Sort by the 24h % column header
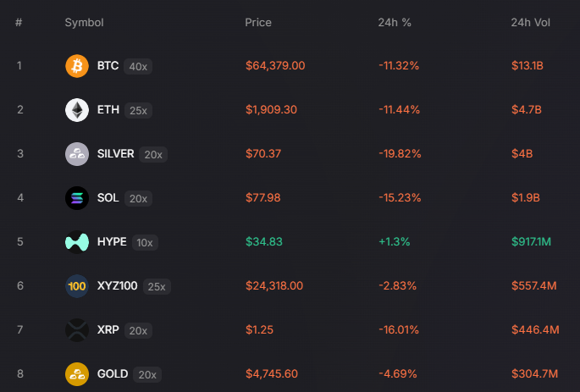The height and width of the screenshot is (392, 580). [395, 22]
